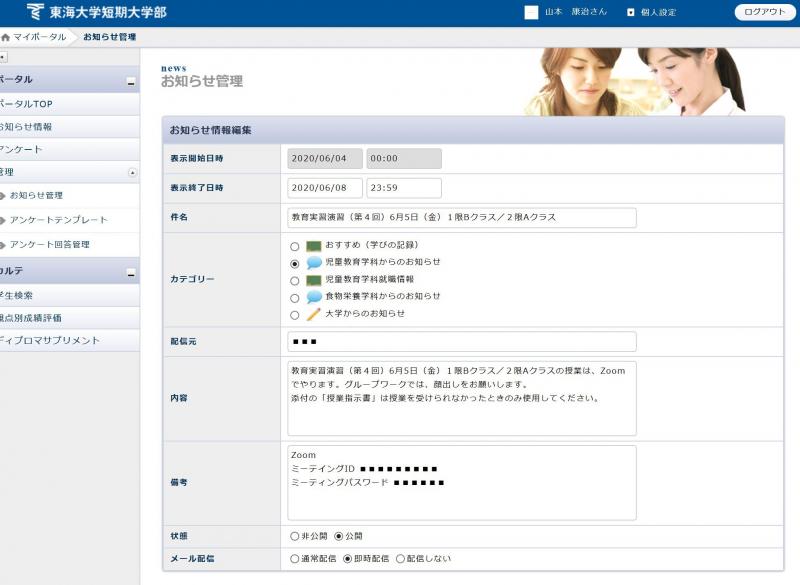Click the blackboard icon beside おすすめ(学びの記録)

[x=314, y=245]
